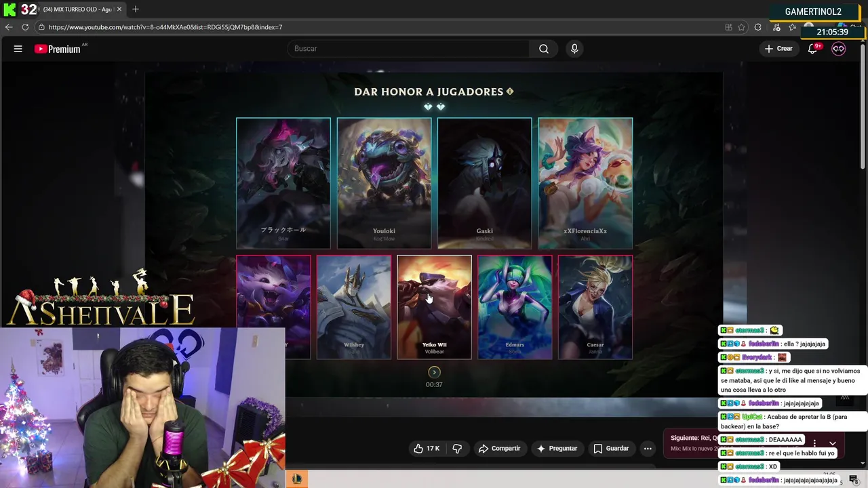Click the honor info icon beside title
The image size is (868, 488).
point(510,91)
